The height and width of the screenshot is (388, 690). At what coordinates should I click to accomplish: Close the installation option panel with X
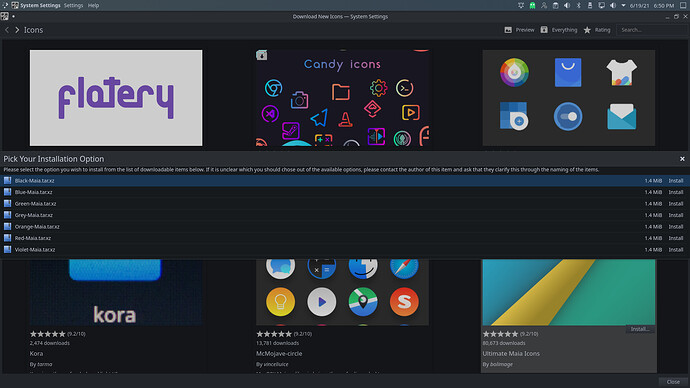[682, 159]
